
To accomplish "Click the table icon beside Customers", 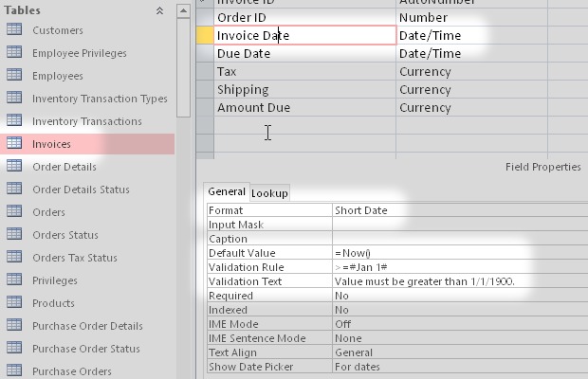I will [x=14, y=30].
